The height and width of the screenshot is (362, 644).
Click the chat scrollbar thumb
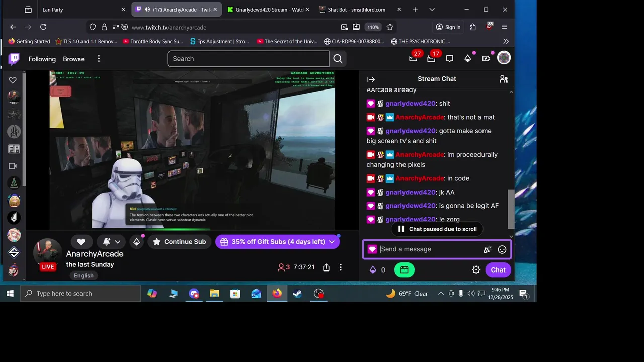tap(511, 209)
